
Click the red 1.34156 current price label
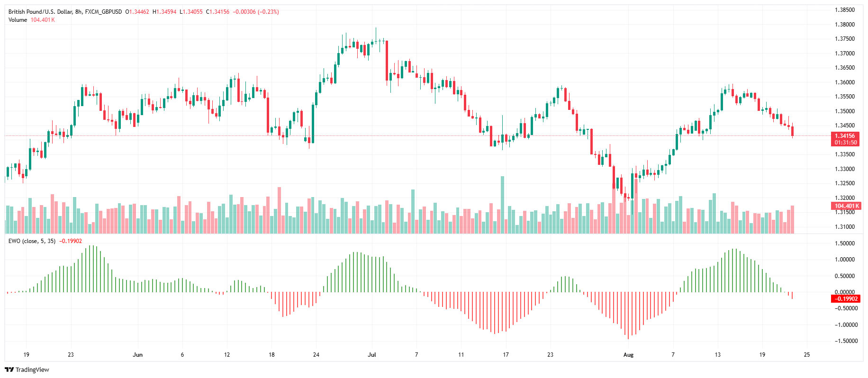tap(845, 136)
